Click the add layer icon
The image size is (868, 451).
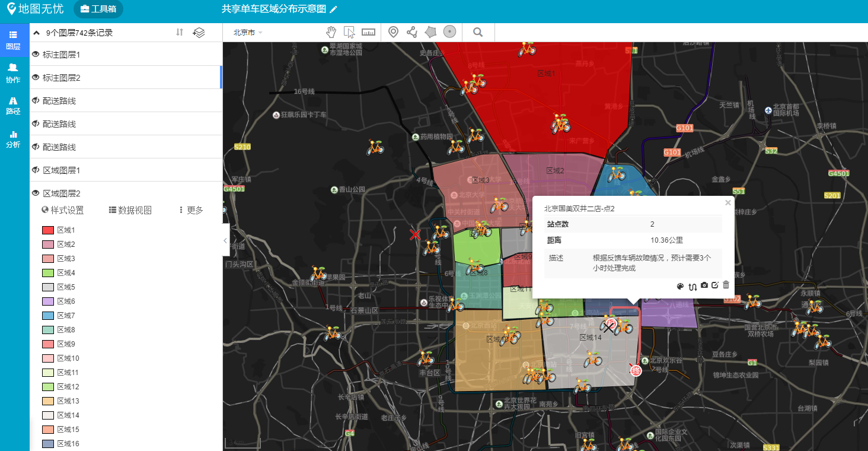pos(199,33)
